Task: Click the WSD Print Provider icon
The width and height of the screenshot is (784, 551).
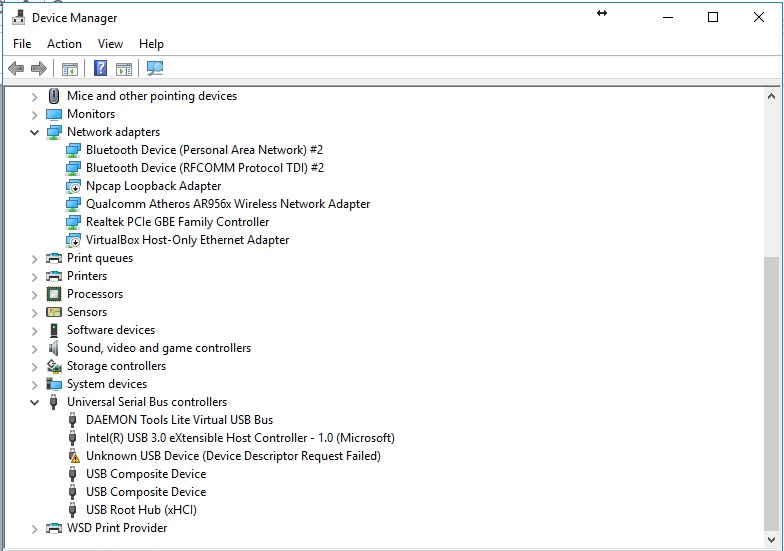Action: coord(54,528)
